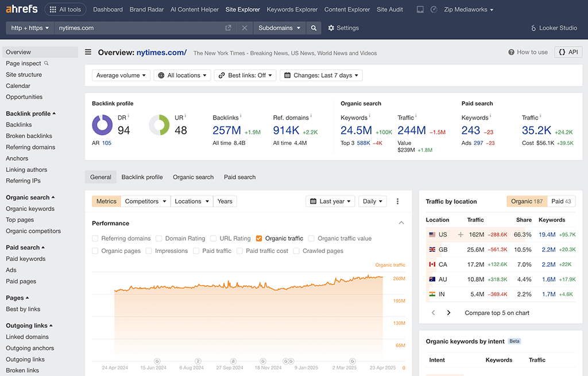This screenshot has width=588, height=376.
Task: Click the Google update marker near 15 Jun 2024
Action: point(157,361)
